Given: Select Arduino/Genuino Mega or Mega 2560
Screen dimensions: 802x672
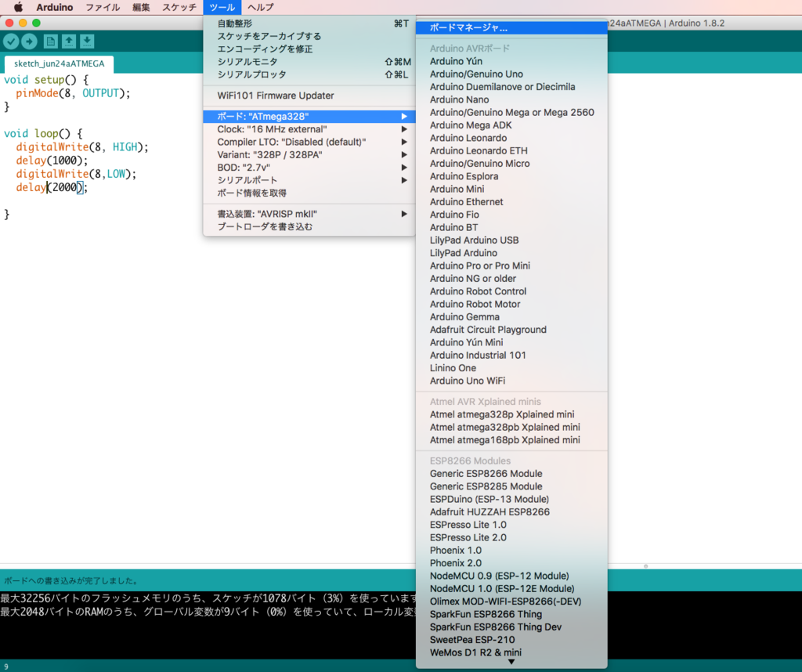Looking at the screenshot, I should pos(511,113).
